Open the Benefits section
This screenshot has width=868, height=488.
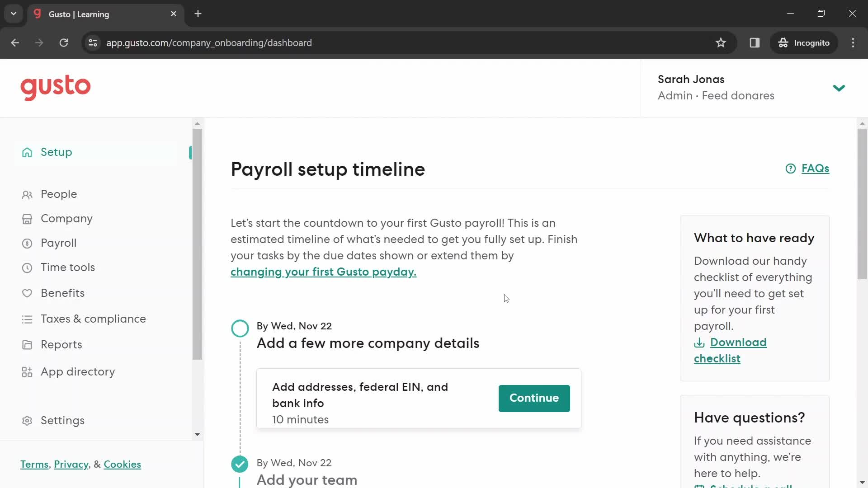62,292
